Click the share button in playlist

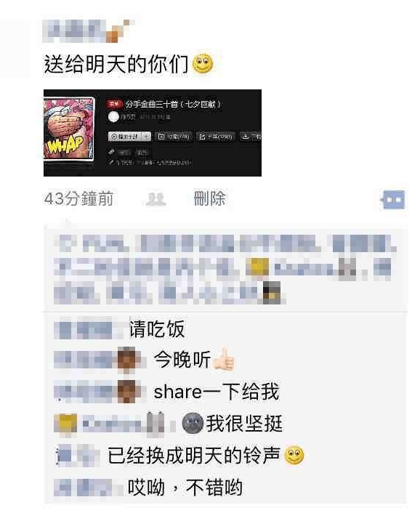click(216, 137)
